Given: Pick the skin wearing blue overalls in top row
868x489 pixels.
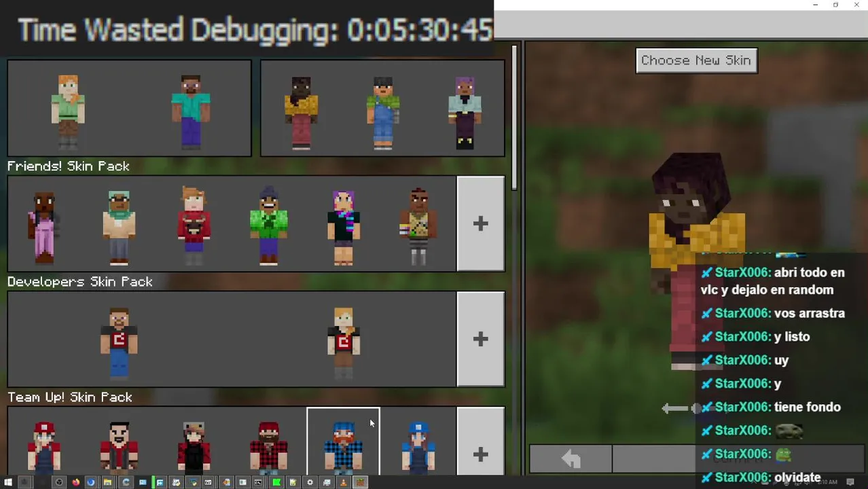Looking at the screenshot, I should click(383, 112).
